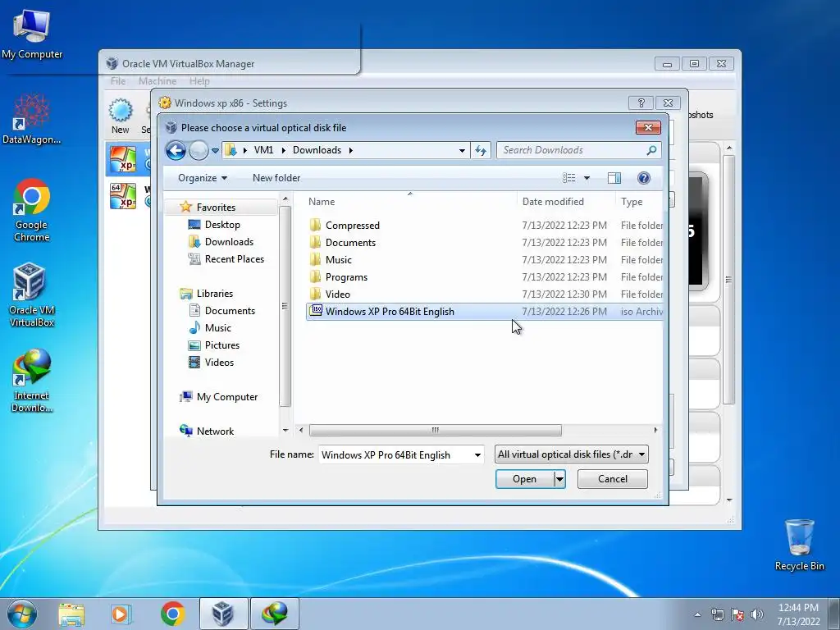Sort by Date modified column header
The height and width of the screenshot is (630, 840).
point(553,202)
